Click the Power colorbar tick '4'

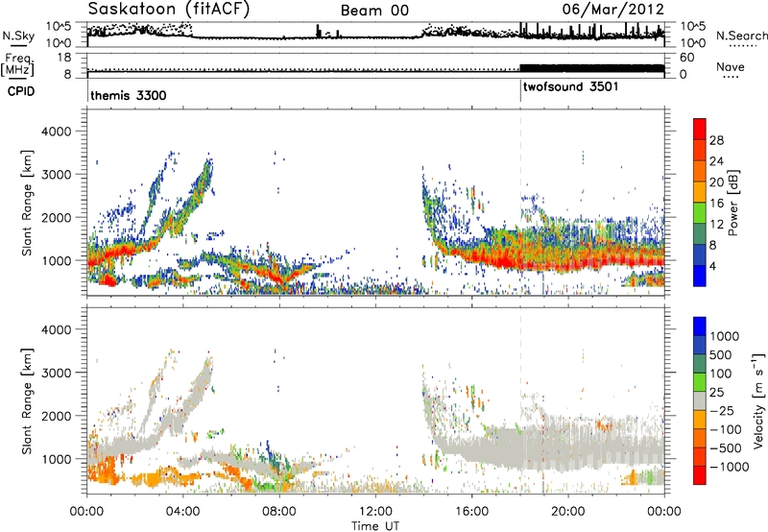(712, 266)
